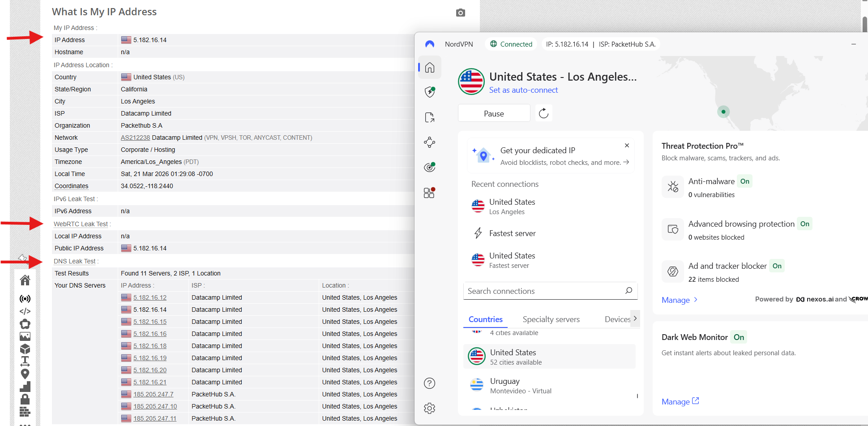The width and height of the screenshot is (868, 426).
Task: Click the Connected status badge
Action: (x=511, y=44)
